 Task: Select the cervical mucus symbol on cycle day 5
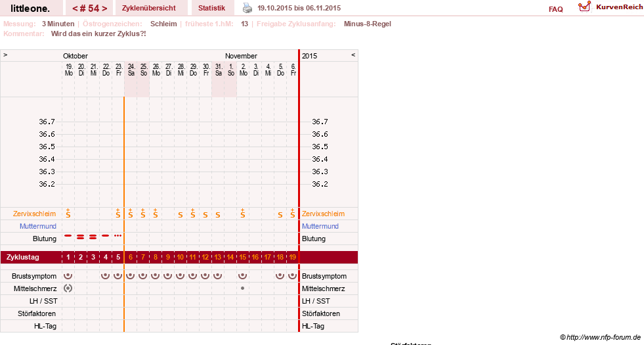(x=118, y=213)
